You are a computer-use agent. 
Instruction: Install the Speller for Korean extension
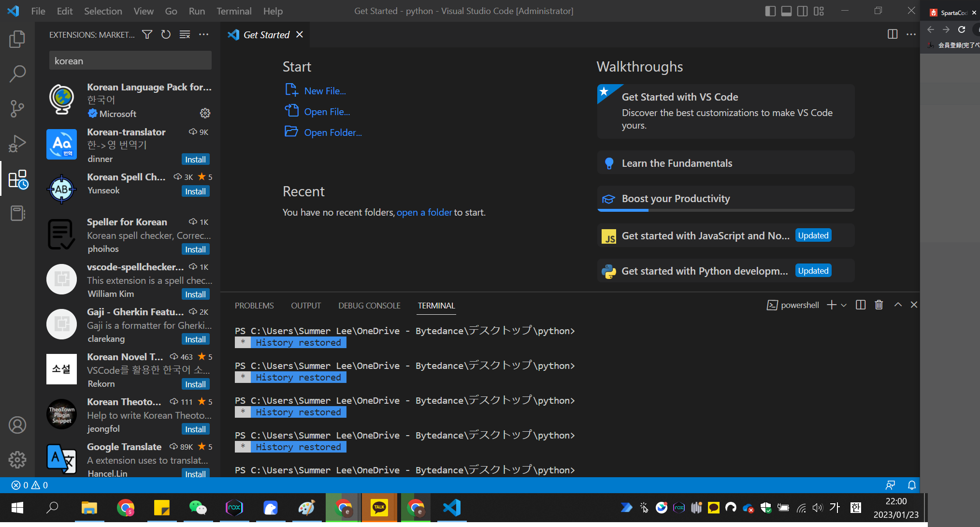point(195,249)
